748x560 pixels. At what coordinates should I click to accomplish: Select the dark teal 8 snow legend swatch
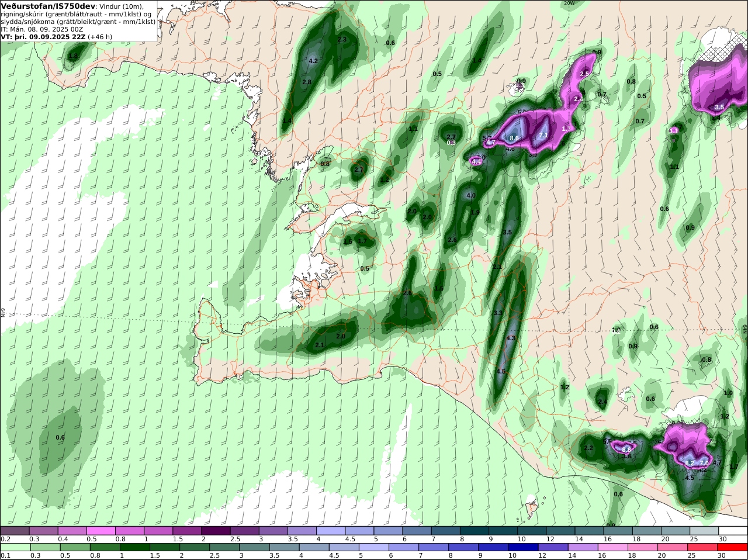[475, 530]
